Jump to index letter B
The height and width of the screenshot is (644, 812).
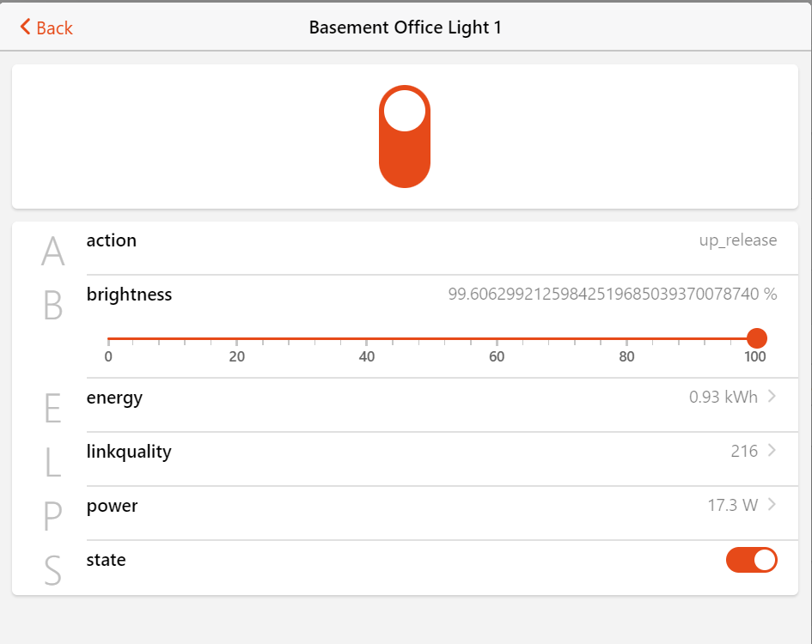(x=53, y=306)
